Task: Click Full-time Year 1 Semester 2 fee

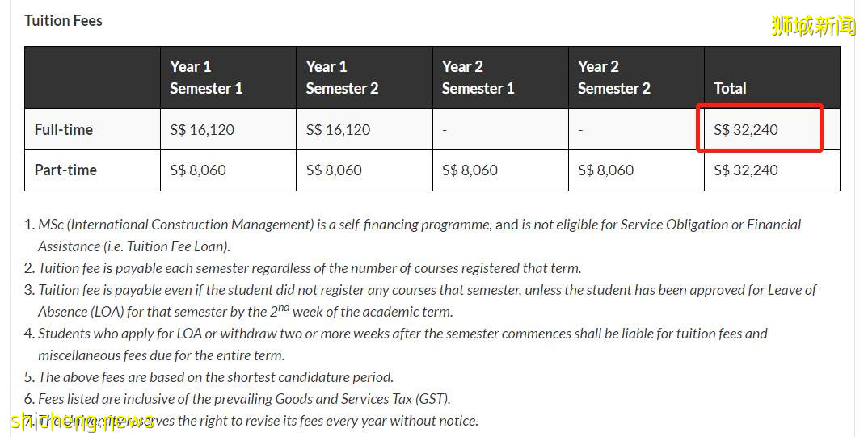Action: [x=338, y=129]
